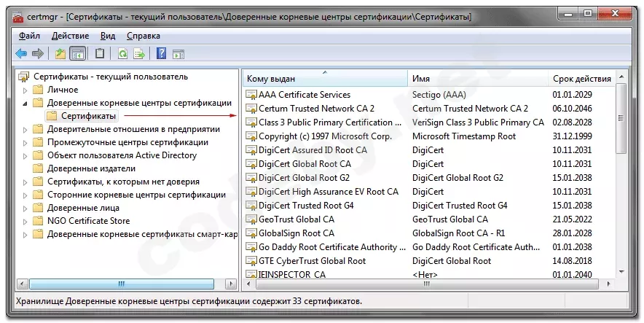Open the Вид menu
Viewport: 644px width, 323px height.
click(108, 36)
